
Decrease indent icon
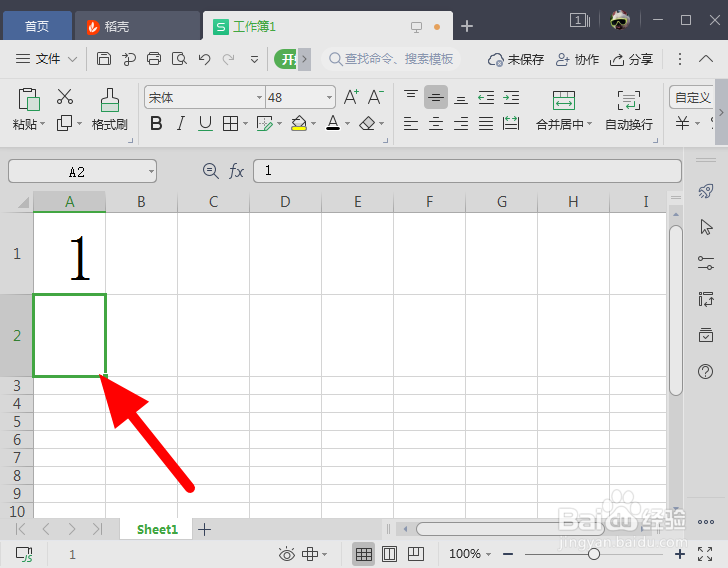pos(486,97)
